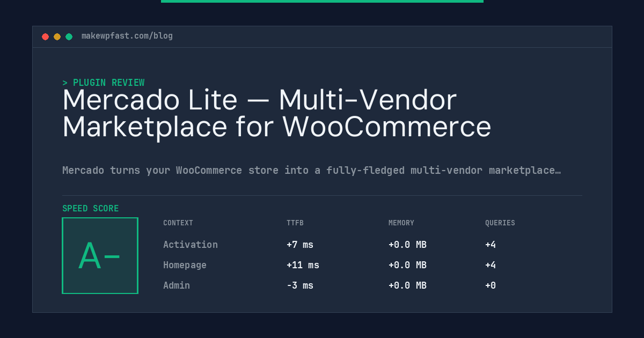
Task: Click the green window dot
Action: click(x=69, y=36)
